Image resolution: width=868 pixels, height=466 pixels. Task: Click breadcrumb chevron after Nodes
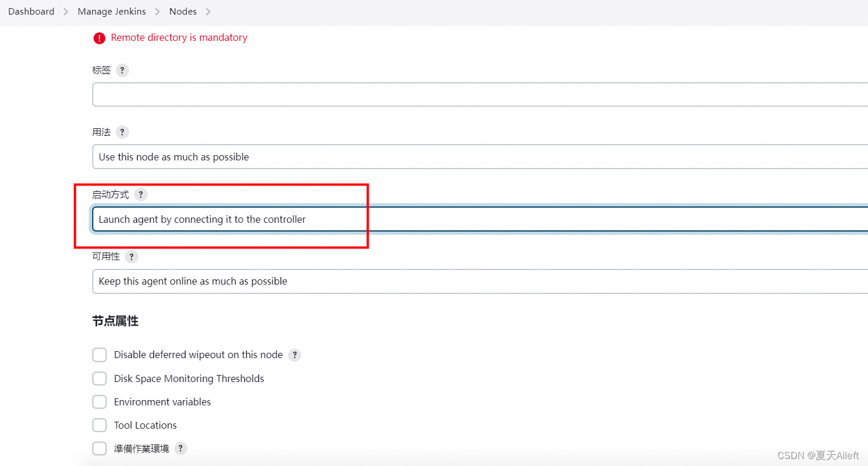[x=208, y=12]
